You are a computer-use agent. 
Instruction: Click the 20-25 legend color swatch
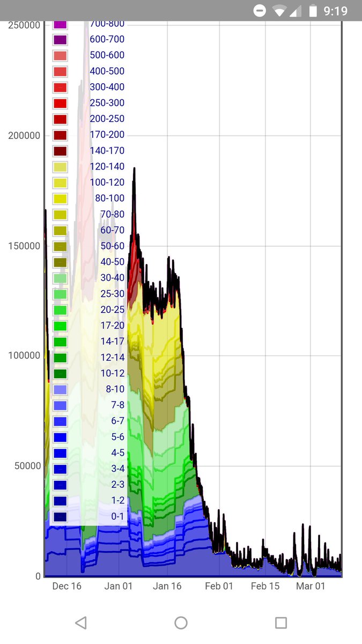coord(60,310)
